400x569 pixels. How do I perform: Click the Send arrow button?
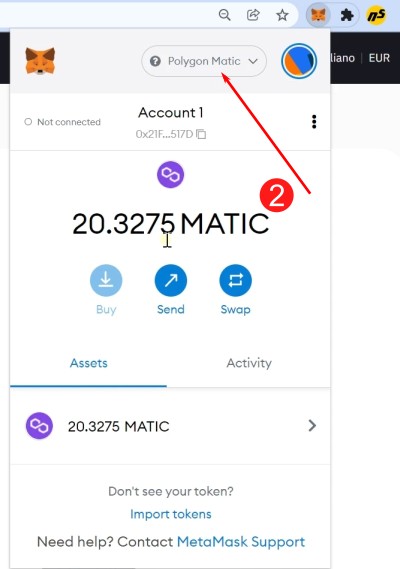pos(171,281)
